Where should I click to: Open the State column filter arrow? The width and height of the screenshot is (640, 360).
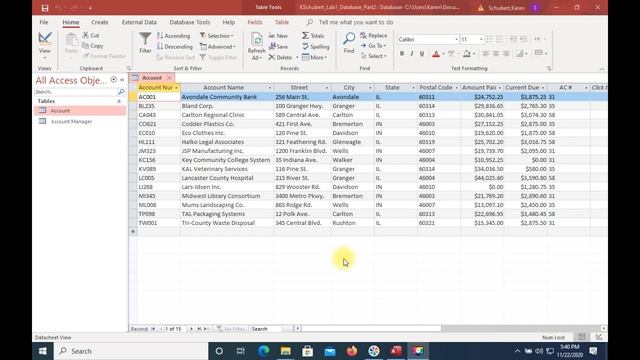(413, 88)
